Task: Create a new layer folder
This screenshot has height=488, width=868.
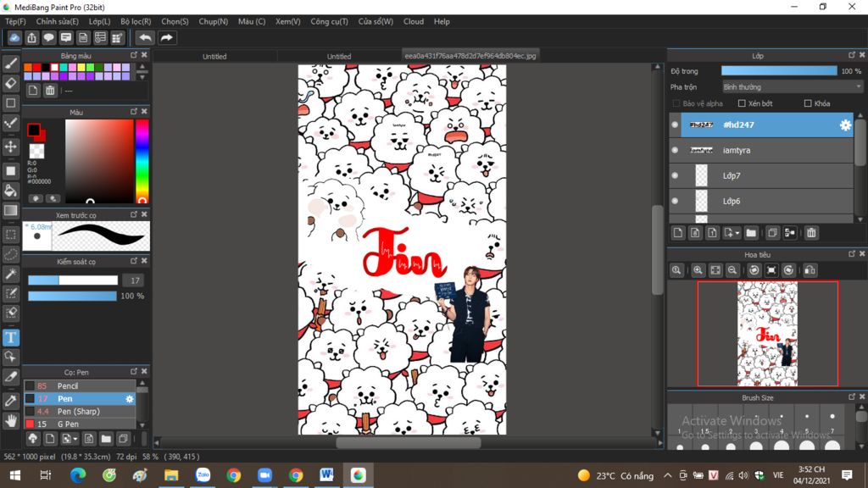Action: click(x=751, y=233)
